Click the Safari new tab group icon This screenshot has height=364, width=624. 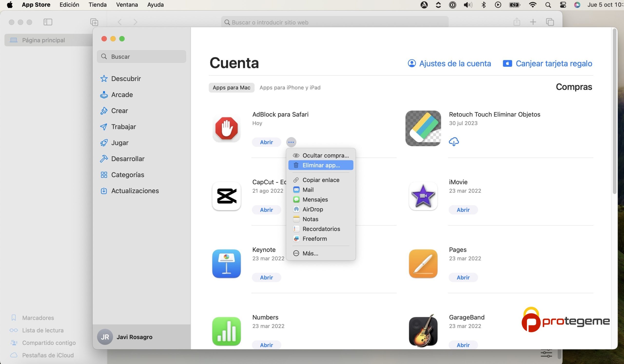point(94,22)
